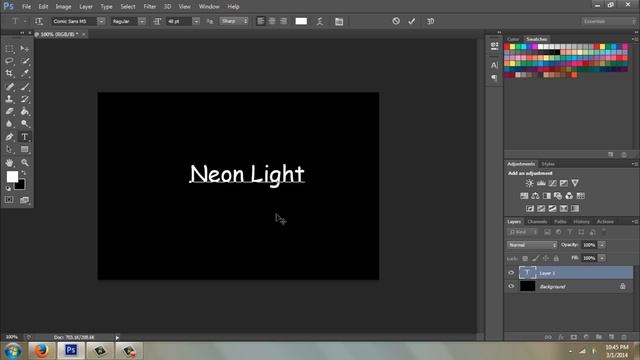The image size is (640, 360).
Task: Switch to the Channels tab
Action: click(537, 222)
